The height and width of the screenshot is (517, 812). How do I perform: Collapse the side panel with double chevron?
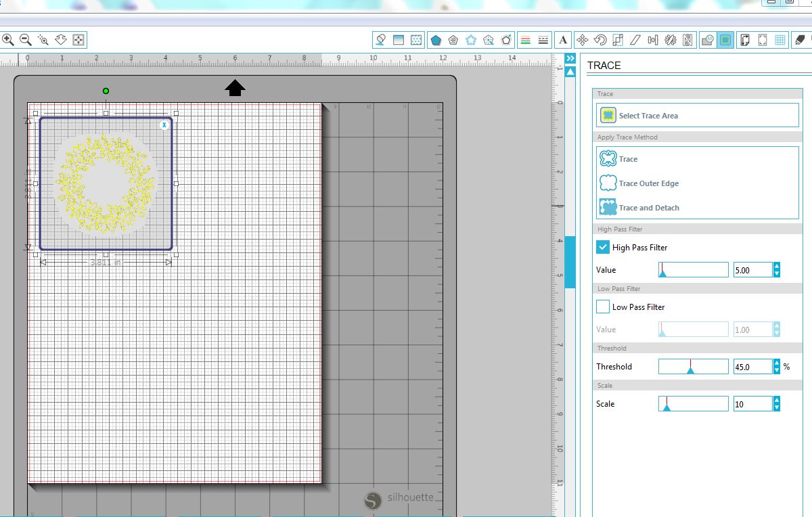(x=570, y=59)
